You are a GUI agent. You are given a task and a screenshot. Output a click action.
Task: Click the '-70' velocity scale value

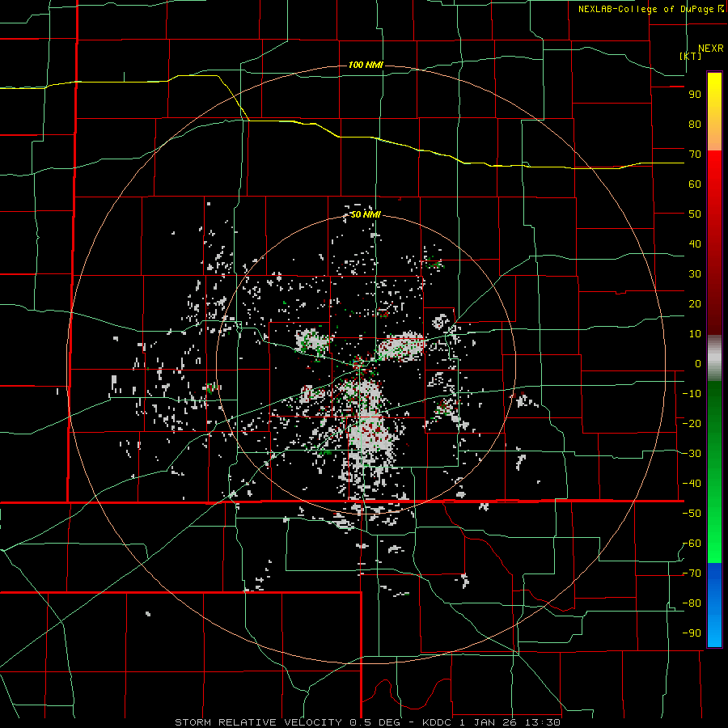[692, 574]
